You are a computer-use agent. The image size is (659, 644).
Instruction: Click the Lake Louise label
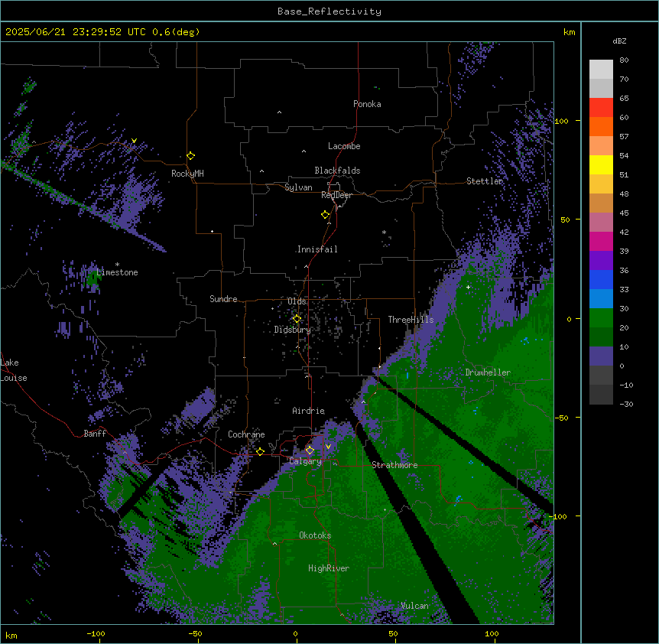coord(14,370)
